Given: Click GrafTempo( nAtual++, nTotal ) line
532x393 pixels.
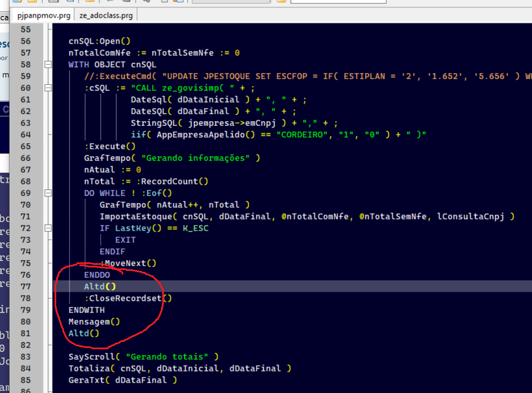Looking at the screenshot, I should tap(175, 205).
